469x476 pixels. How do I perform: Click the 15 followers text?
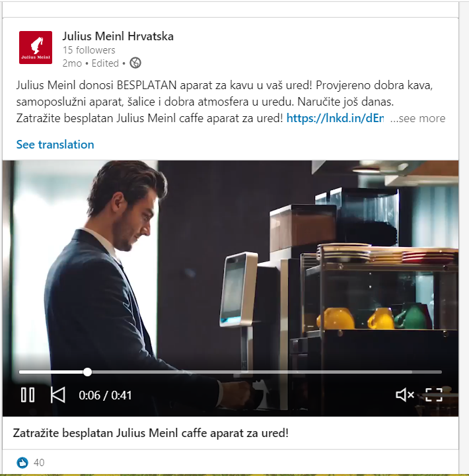point(89,50)
